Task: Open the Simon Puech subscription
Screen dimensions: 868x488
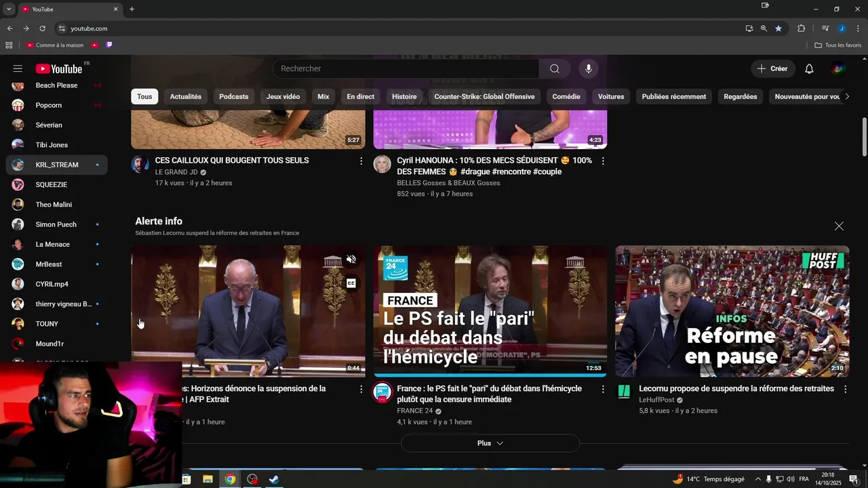Action: pos(56,224)
